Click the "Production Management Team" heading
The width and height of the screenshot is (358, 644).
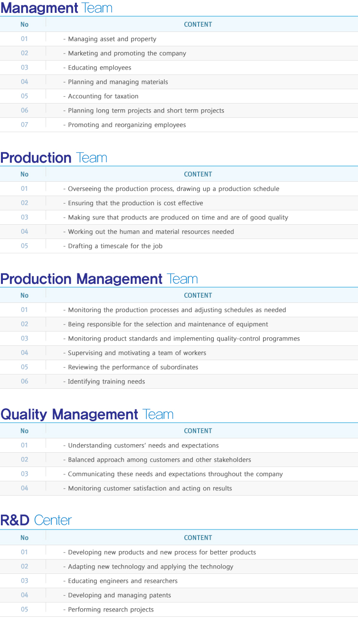pos(99,279)
